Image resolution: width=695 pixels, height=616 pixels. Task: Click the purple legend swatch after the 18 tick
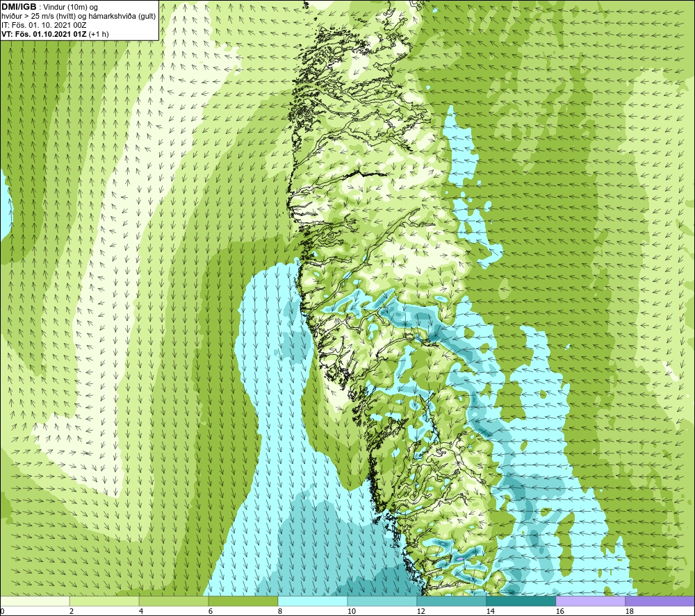660,601
